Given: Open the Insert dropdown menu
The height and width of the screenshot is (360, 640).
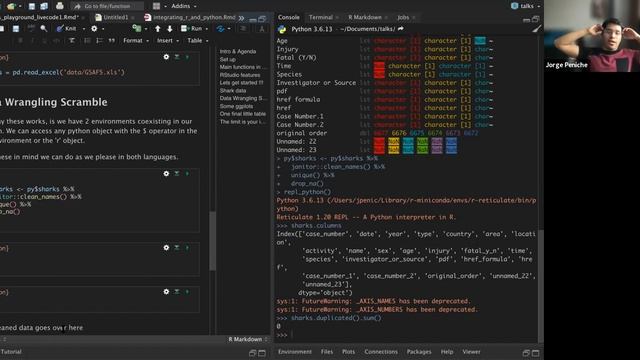Looking at the screenshot, I should pyautogui.click(x=168, y=40).
